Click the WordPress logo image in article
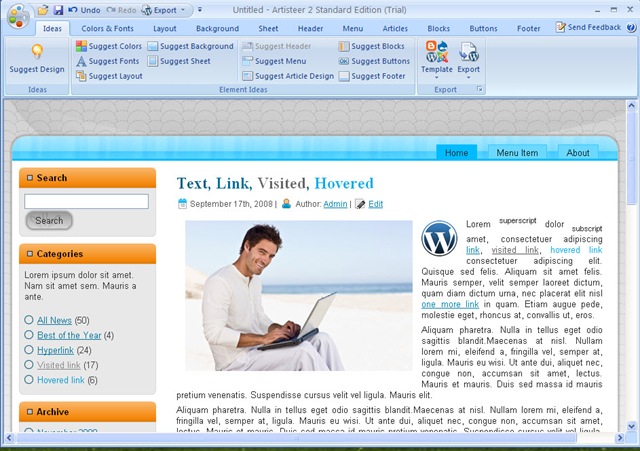 [439, 238]
